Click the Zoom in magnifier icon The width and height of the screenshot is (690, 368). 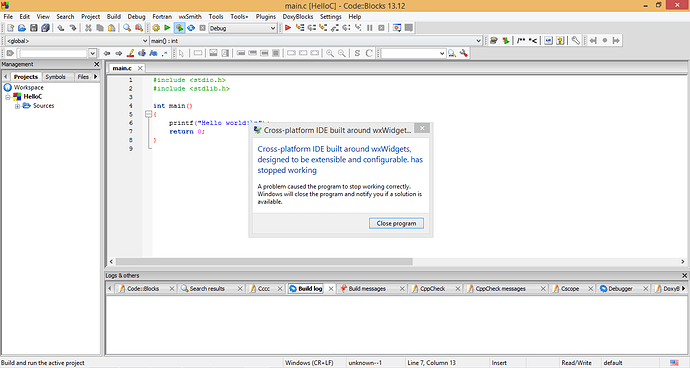point(330,53)
